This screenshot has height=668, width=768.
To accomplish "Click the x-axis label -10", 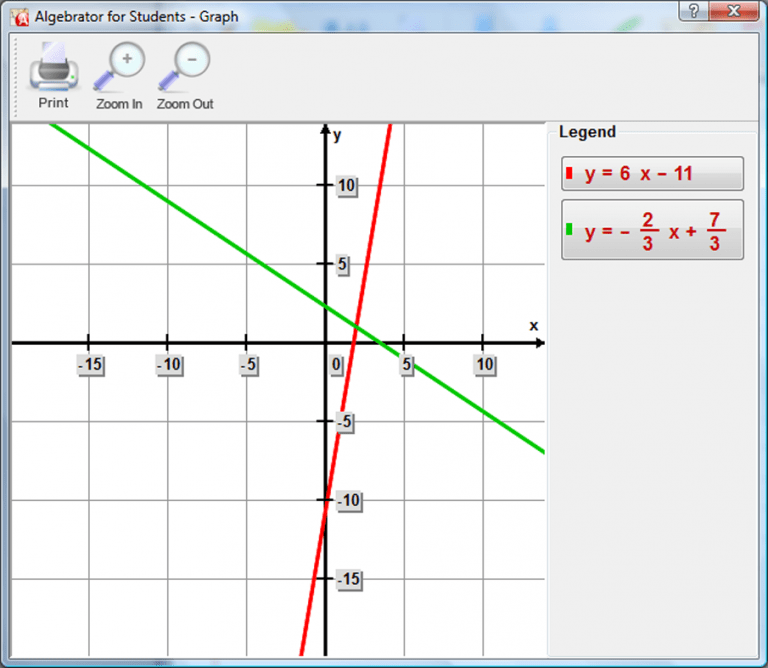I will click(x=169, y=365).
